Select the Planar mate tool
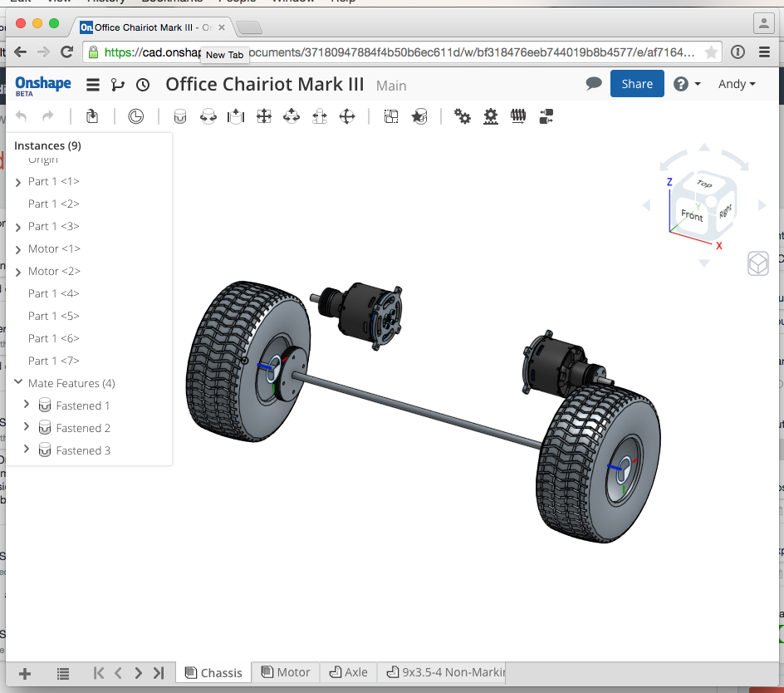The height and width of the screenshot is (693, 784). coord(264,116)
